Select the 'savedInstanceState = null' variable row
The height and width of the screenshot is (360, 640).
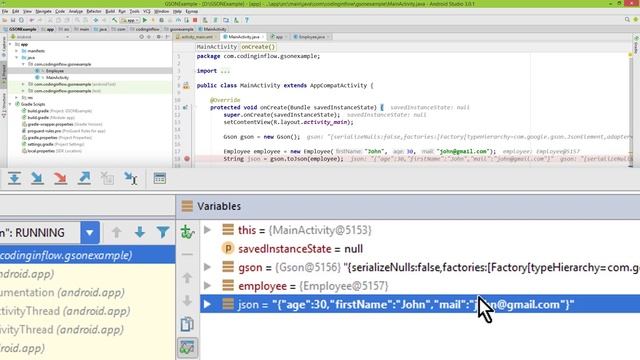pyautogui.click(x=420, y=249)
